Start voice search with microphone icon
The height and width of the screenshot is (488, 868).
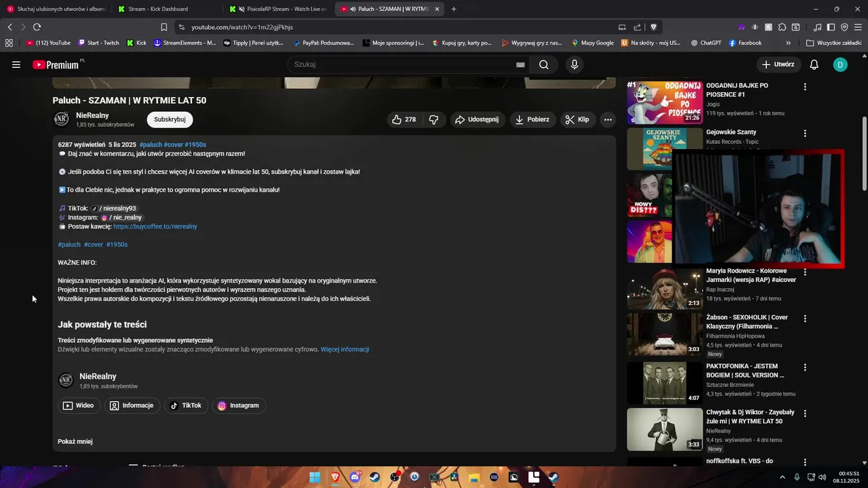tap(574, 64)
